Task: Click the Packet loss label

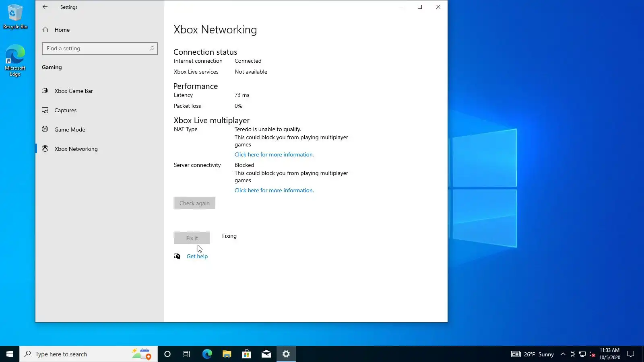Action: 187,106
